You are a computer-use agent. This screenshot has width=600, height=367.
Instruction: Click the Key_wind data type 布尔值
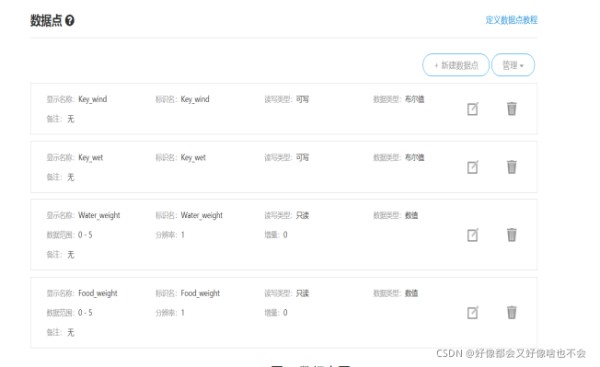point(415,99)
